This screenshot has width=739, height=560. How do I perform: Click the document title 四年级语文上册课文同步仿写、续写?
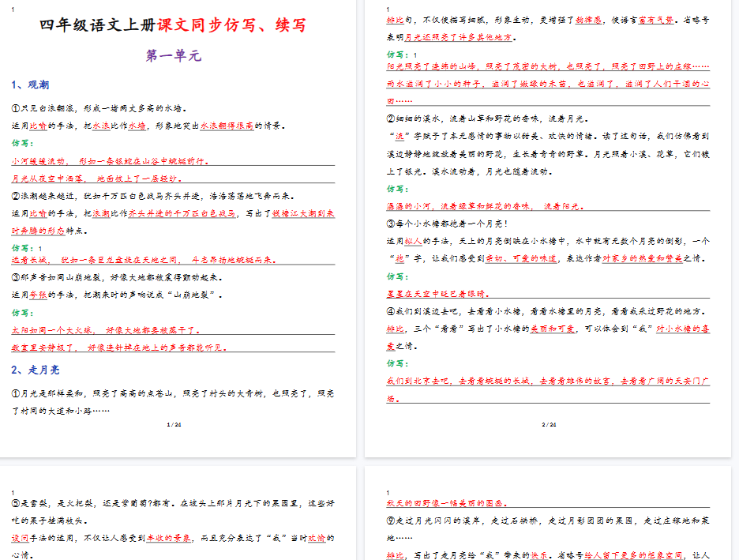173,25
